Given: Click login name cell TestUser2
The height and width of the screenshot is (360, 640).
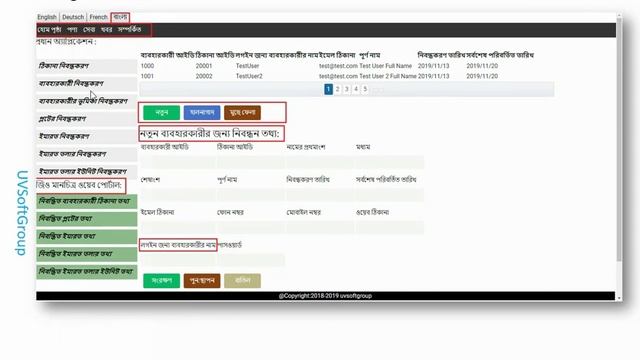Looking at the screenshot, I should 249,76.
